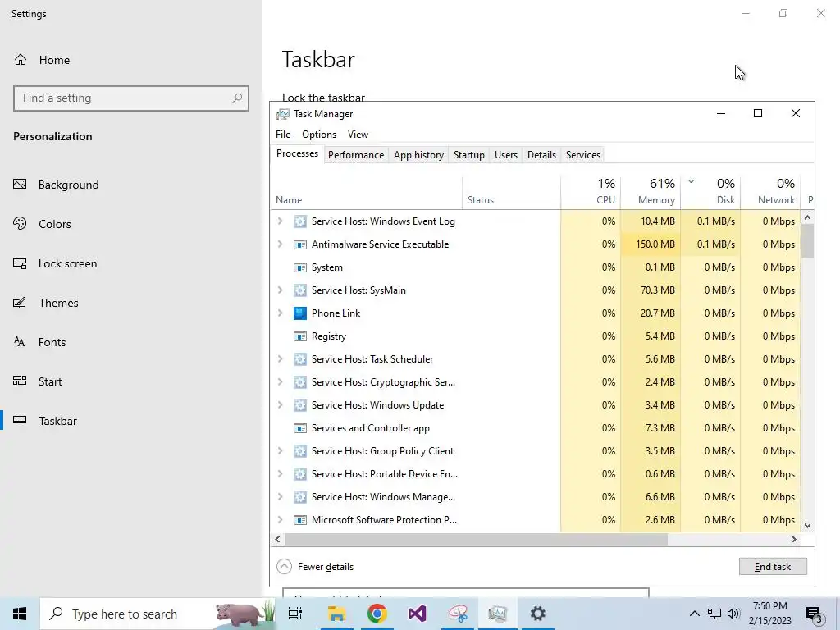
Task: Sort processes by the Memory column header
Action: pos(651,192)
